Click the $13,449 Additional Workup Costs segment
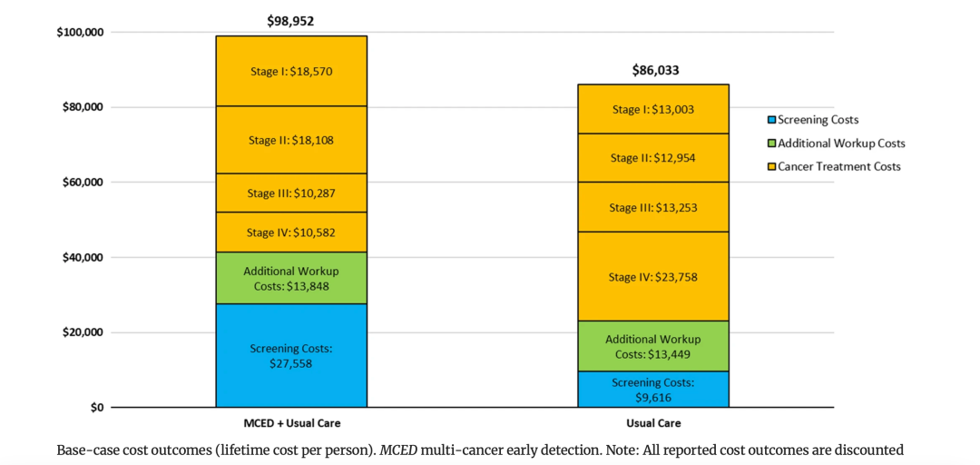The image size is (980, 465). point(653,346)
